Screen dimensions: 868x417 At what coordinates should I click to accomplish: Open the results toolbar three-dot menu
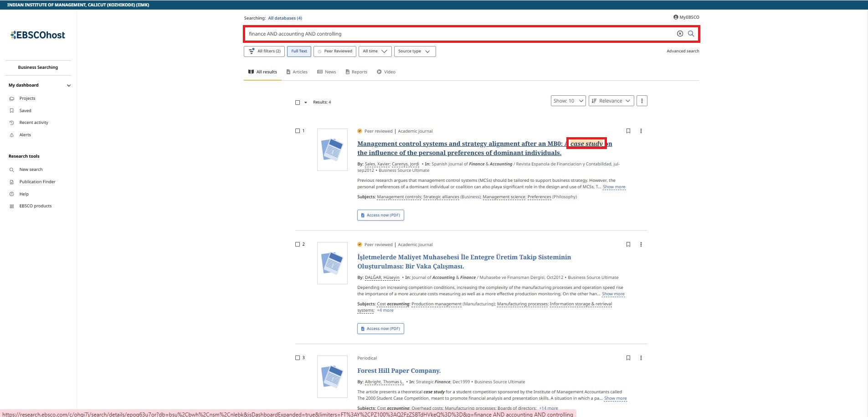click(642, 101)
